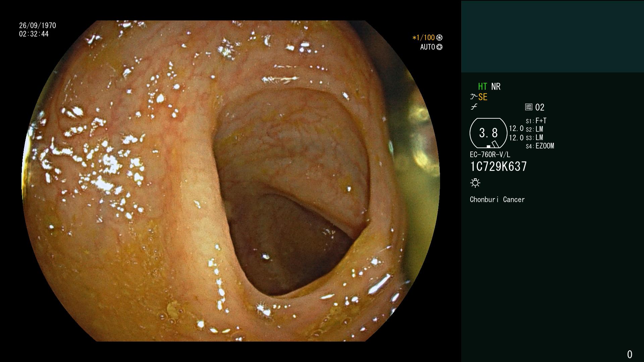This screenshot has height=362, width=644.
Task: Click the S2: LM switch assignment
Action: point(534,129)
